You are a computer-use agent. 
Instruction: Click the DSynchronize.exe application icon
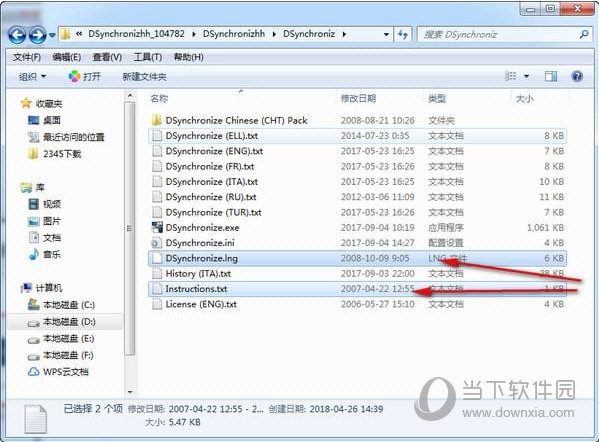pos(157,228)
